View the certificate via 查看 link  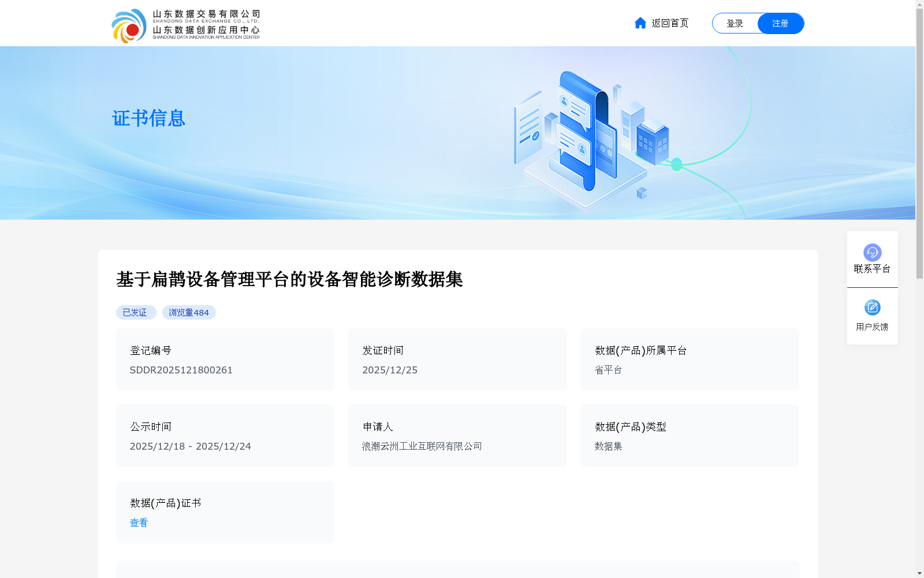pyautogui.click(x=139, y=523)
